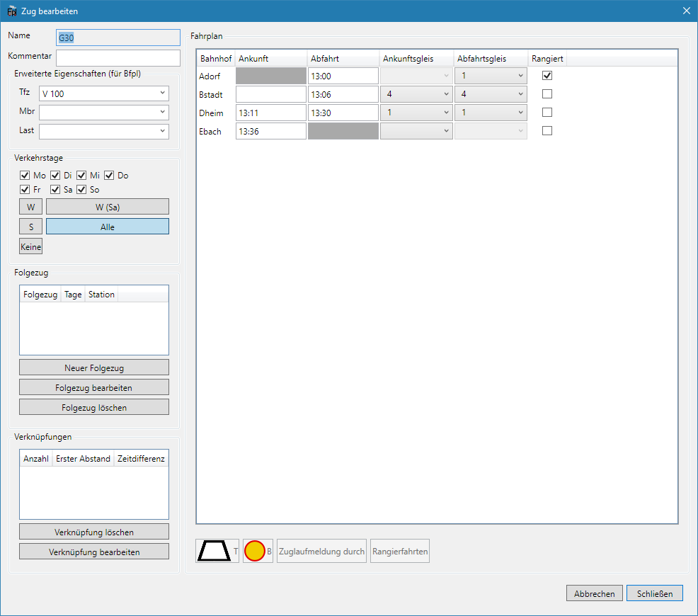This screenshot has width=698, height=616.
Task: Uncheck the Rangiert checkbox for Adorf
Action: pyautogui.click(x=547, y=76)
